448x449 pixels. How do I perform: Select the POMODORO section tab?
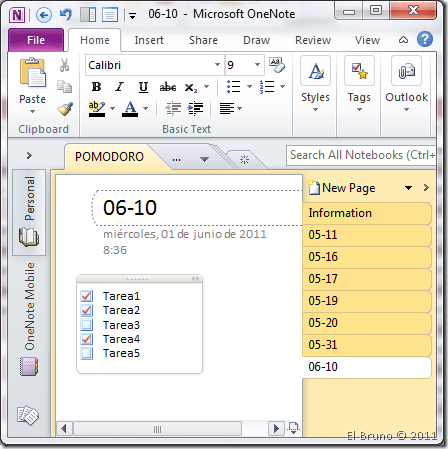click(109, 157)
